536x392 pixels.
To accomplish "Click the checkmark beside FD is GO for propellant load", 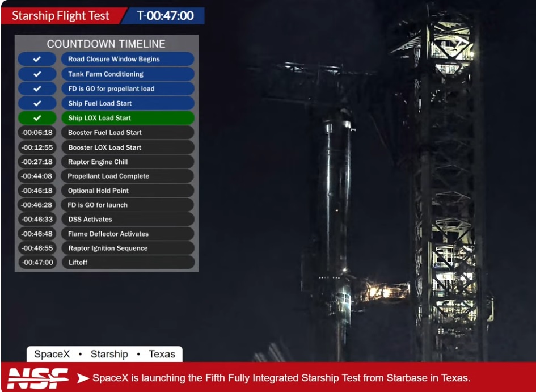I will tap(37, 88).
